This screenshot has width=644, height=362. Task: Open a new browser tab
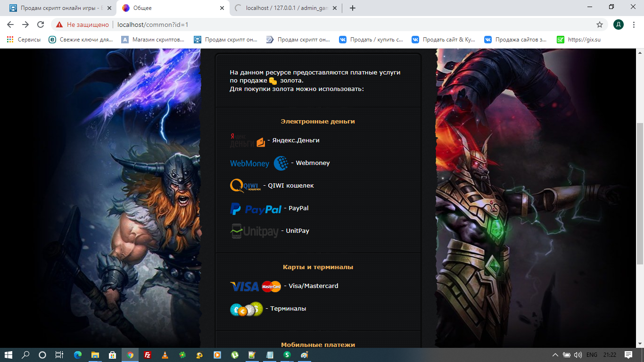coord(353,8)
